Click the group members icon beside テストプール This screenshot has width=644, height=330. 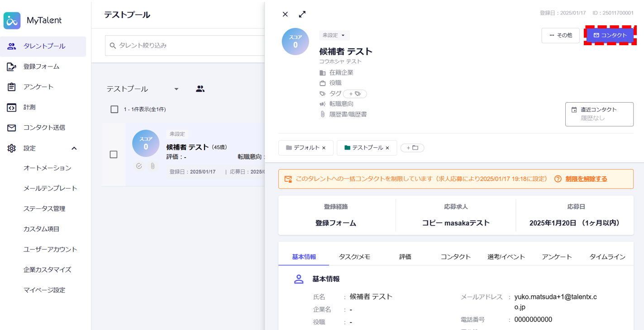[200, 89]
